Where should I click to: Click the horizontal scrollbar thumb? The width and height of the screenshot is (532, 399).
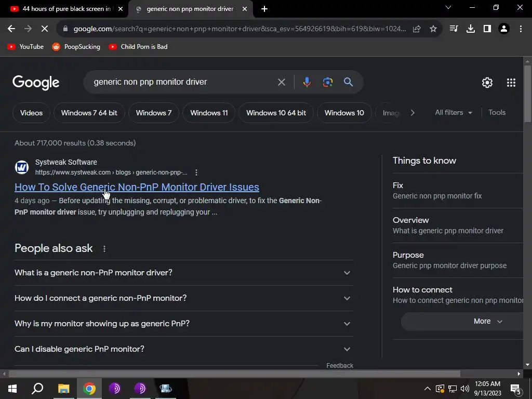(234, 374)
